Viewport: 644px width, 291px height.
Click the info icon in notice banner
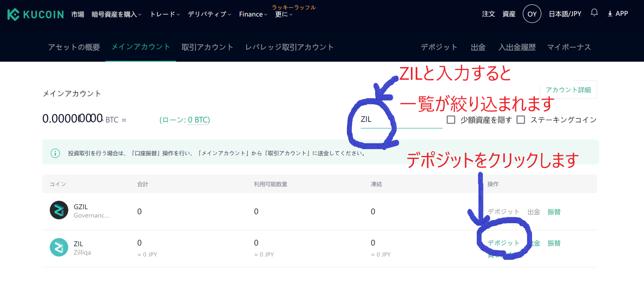(x=55, y=153)
